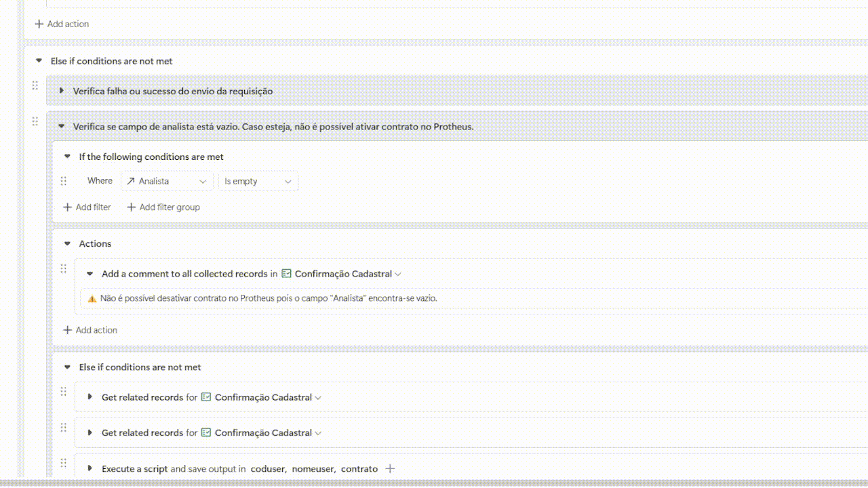Screen dimensions: 868x488
Task: Click drag handle next to Where filter row
Action: pos(64,181)
